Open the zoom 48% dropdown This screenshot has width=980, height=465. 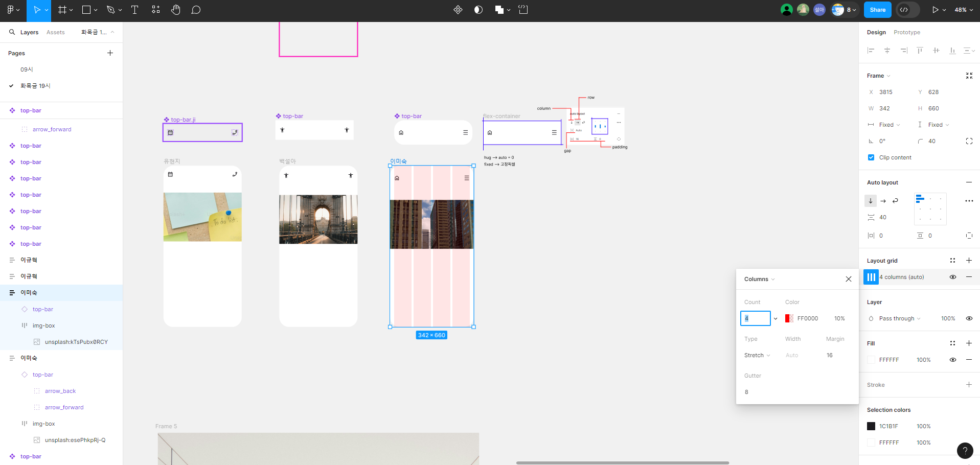tap(964, 10)
